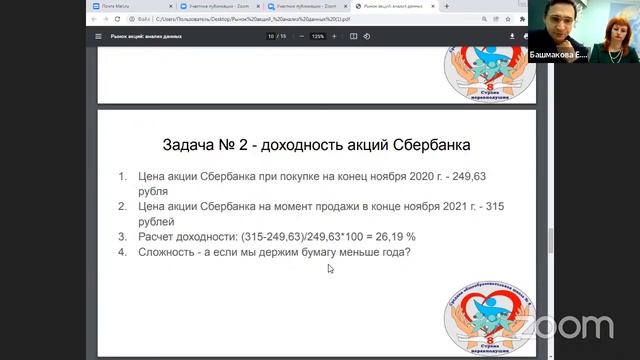The height and width of the screenshot is (360, 640).
Task: Click the Fit to page icon
Action: (x=353, y=36)
